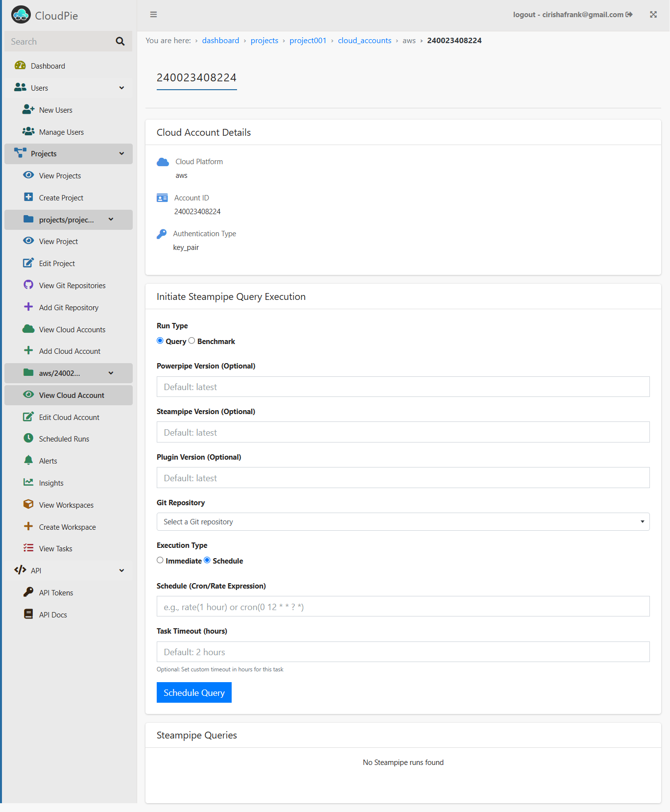
Task: Click the Insights chart icon
Action: (x=28, y=482)
